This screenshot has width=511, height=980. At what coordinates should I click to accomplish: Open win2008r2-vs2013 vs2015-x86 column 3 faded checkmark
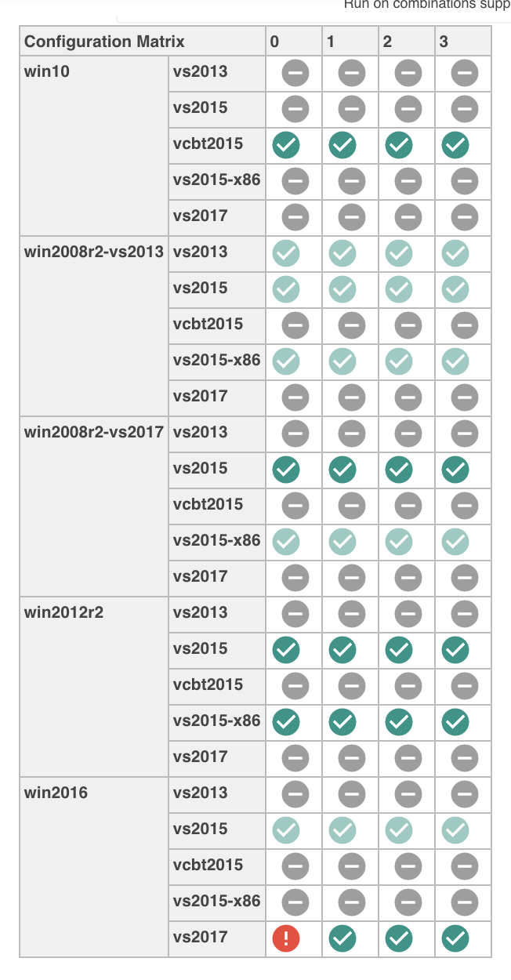coord(455,361)
